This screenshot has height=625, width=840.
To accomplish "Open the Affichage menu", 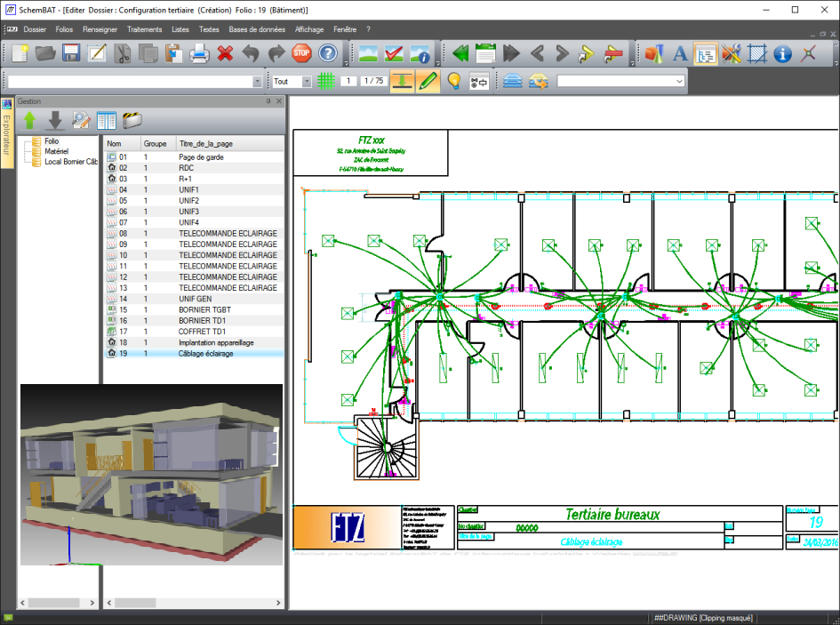I will coord(309,29).
